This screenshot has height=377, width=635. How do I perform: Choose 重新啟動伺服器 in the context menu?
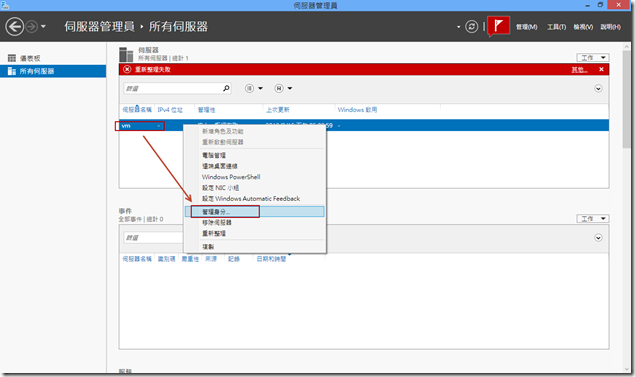click(x=223, y=142)
